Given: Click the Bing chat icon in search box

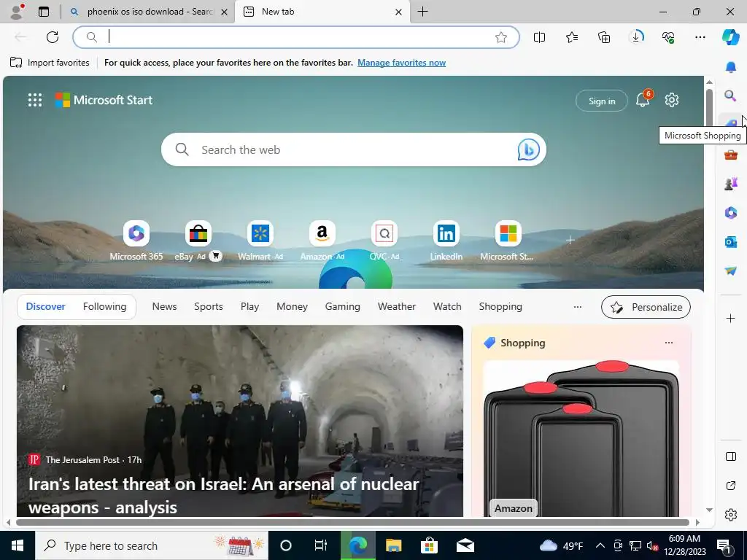Looking at the screenshot, I should click(528, 149).
